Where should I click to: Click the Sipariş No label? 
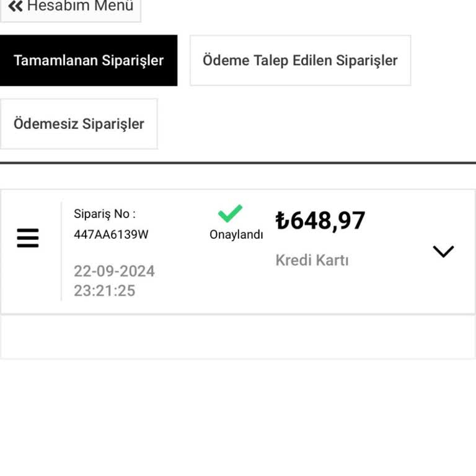(104, 214)
